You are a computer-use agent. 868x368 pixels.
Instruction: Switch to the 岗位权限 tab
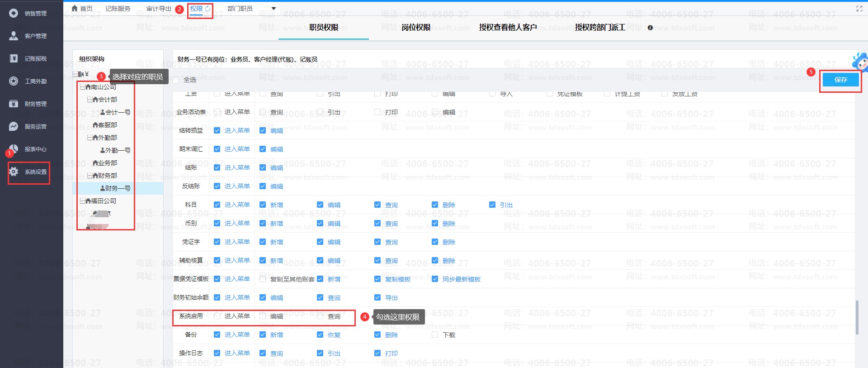[416, 28]
